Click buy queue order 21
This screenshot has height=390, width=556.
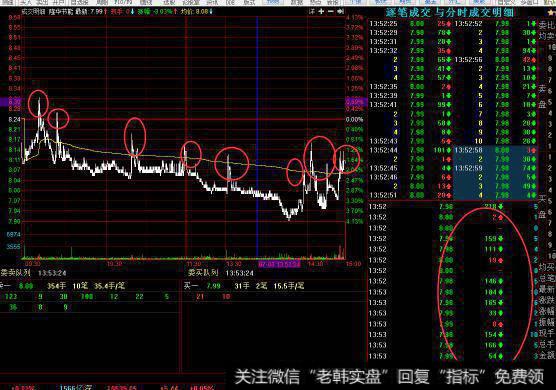200,296
